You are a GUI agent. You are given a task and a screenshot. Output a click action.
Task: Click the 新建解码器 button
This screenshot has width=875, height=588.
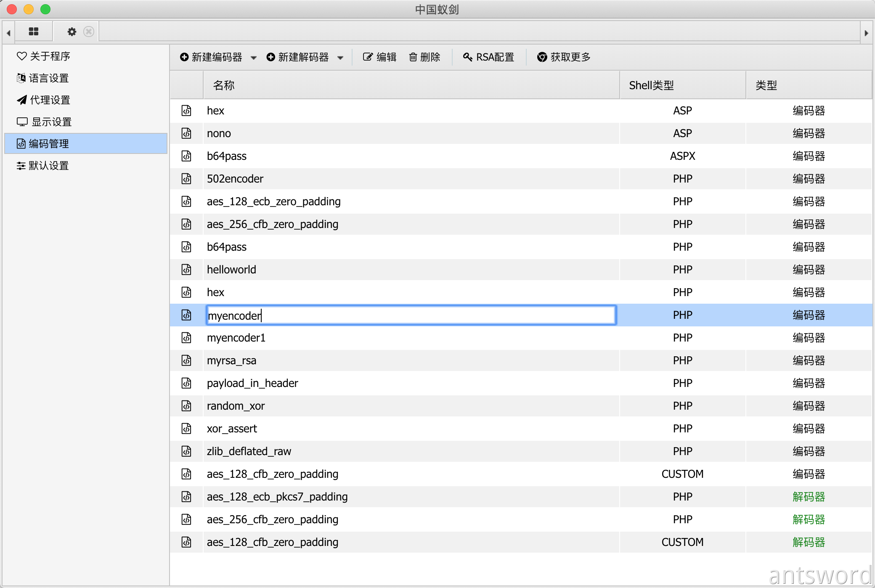click(x=298, y=57)
